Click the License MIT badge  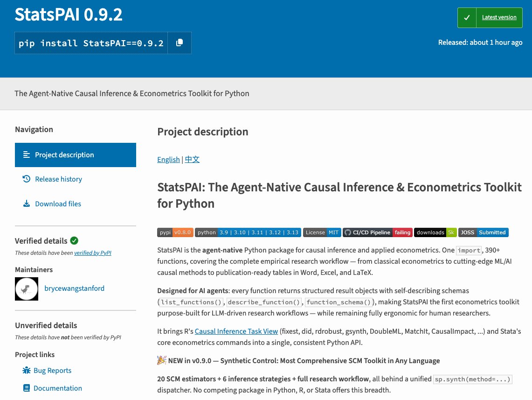[322, 232]
